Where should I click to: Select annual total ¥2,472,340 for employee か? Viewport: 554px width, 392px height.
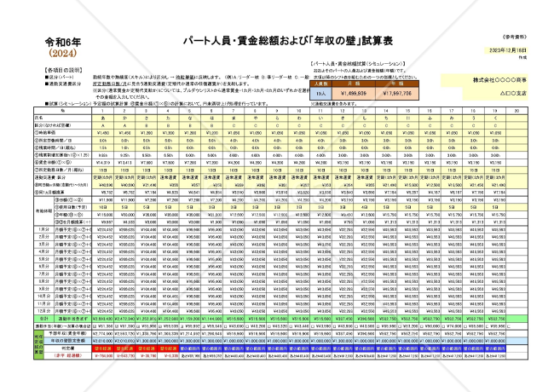[124, 319]
